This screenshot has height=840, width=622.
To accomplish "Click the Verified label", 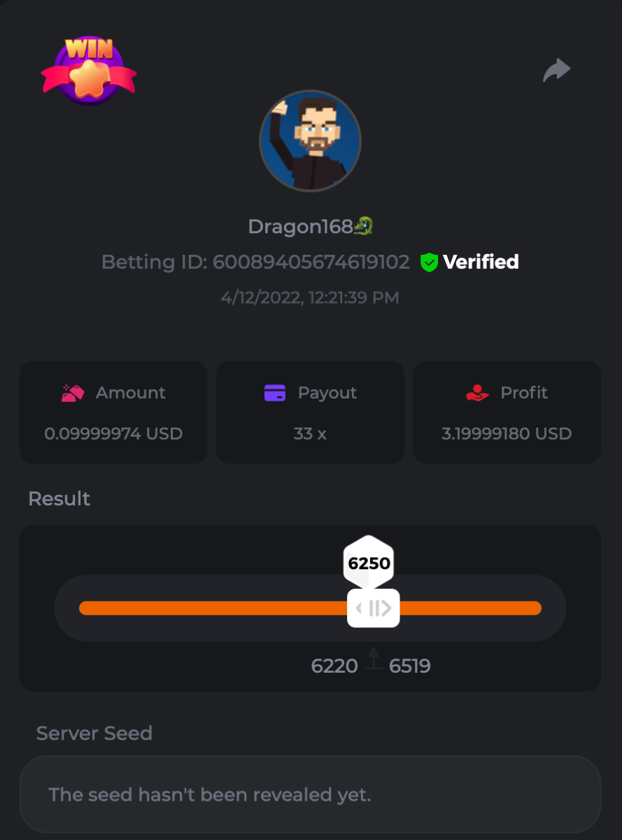I will 481,262.
